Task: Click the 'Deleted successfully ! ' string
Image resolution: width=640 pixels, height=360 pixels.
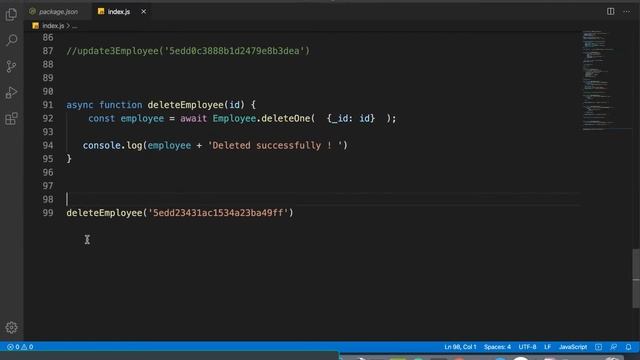Action: point(275,145)
